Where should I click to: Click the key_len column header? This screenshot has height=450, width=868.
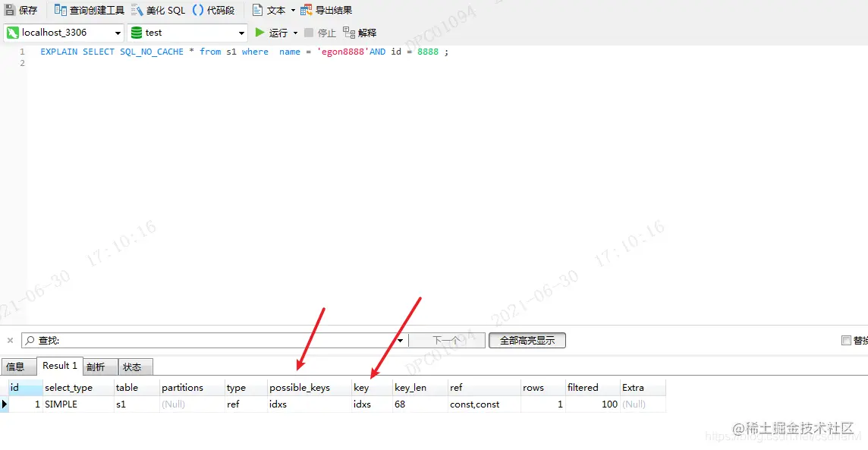point(420,388)
